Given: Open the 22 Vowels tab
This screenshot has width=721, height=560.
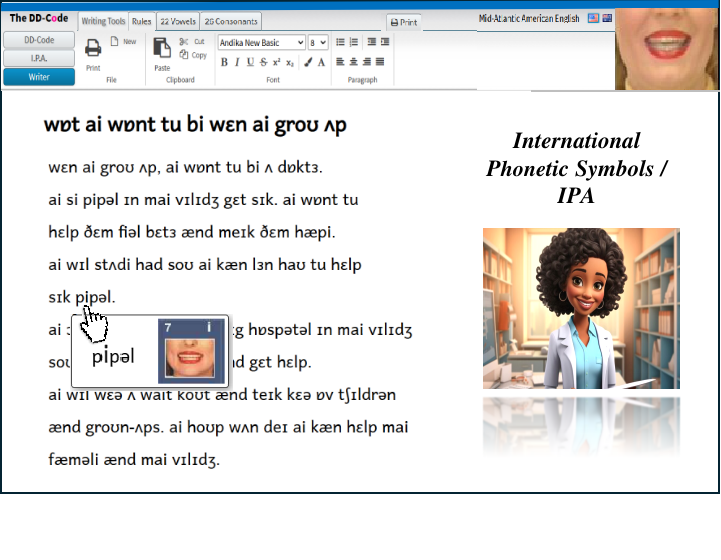Looking at the screenshot, I should (178, 21).
